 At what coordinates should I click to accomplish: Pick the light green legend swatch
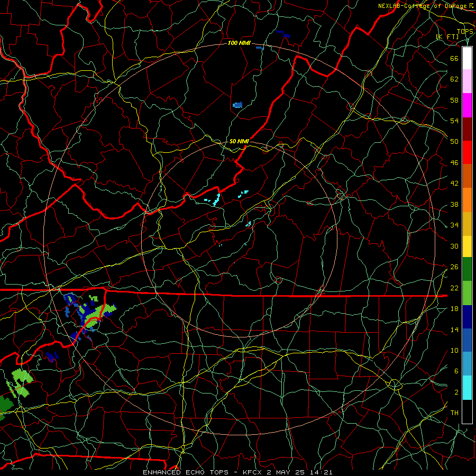tap(467, 293)
